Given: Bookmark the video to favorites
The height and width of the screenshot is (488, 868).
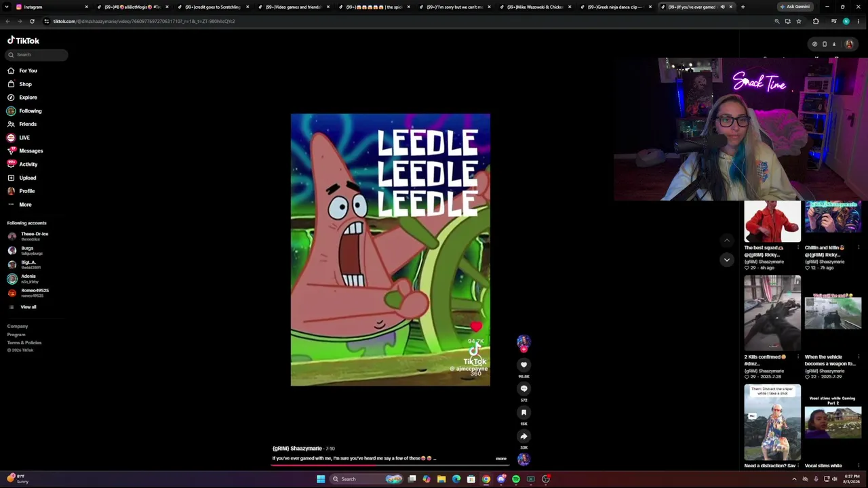Looking at the screenshot, I should click(524, 412).
